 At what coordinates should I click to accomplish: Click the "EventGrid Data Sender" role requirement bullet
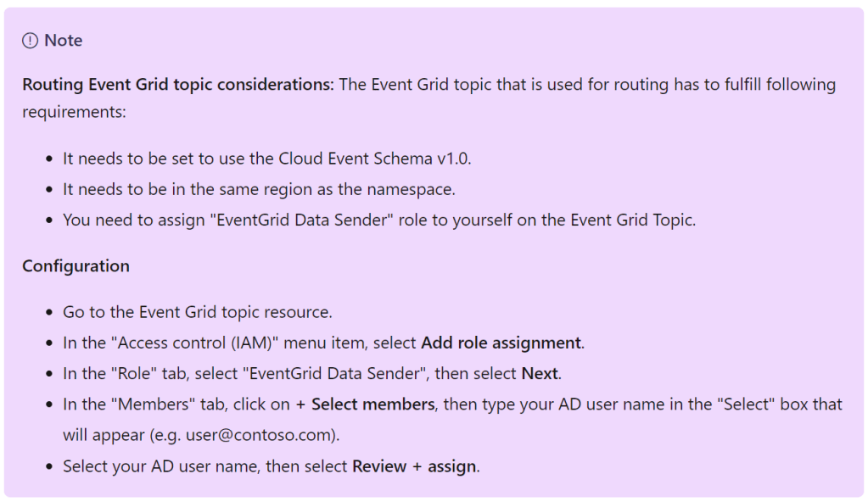tap(378, 220)
